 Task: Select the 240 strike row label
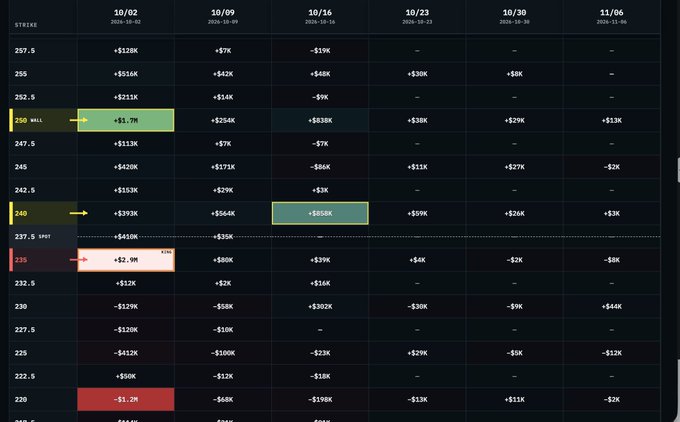coord(43,213)
